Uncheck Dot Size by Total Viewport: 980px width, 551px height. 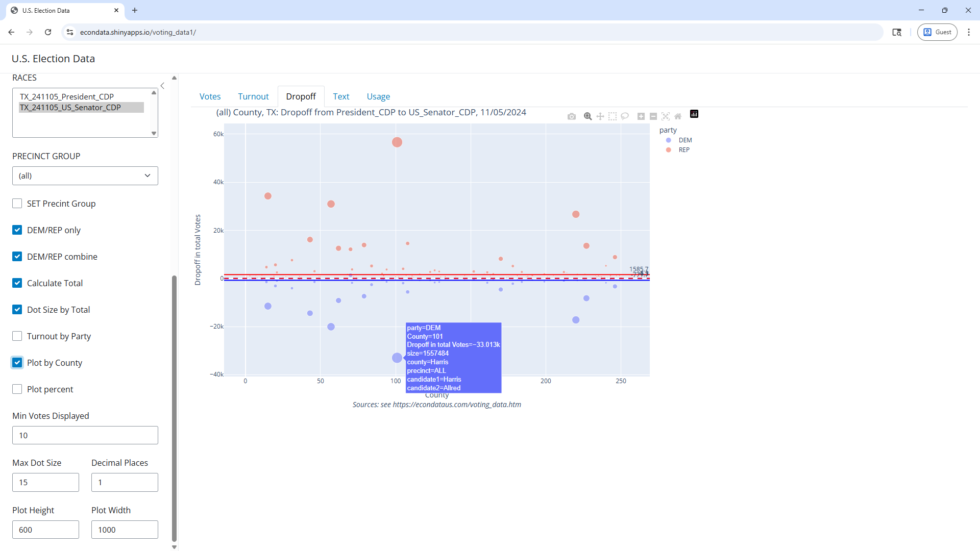click(17, 310)
